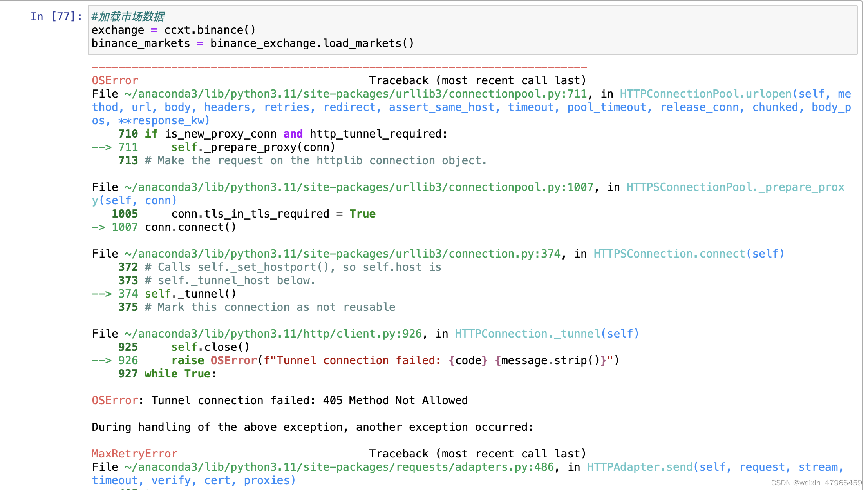Open the connection.py:374 file path
The height and width of the screenshot is (490, 868).
point(342,254)
